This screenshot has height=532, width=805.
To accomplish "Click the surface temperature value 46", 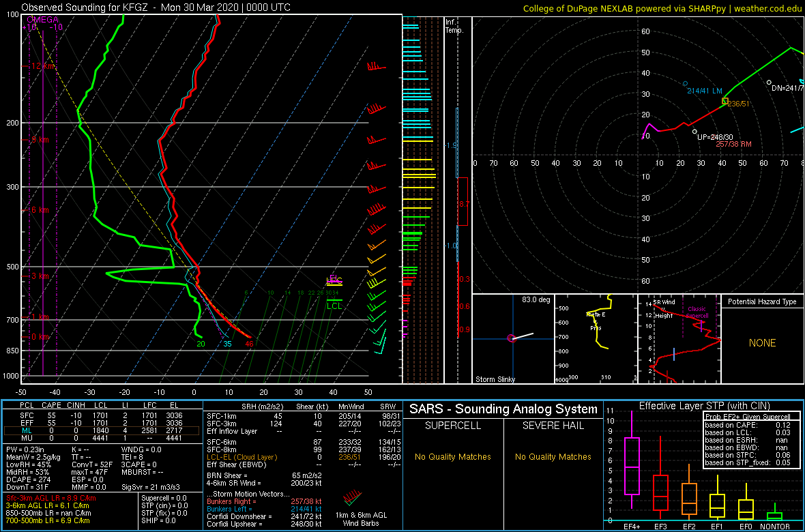I will (250, 344).
